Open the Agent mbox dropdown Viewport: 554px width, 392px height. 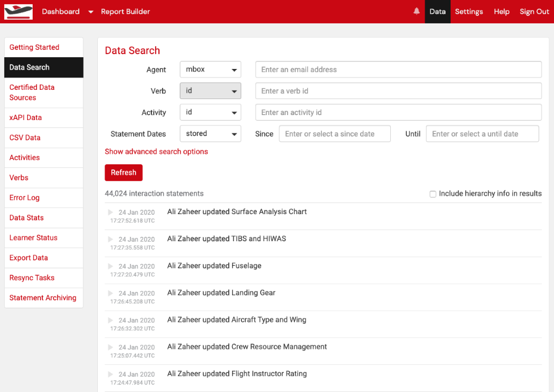click(x=211, y=70)
